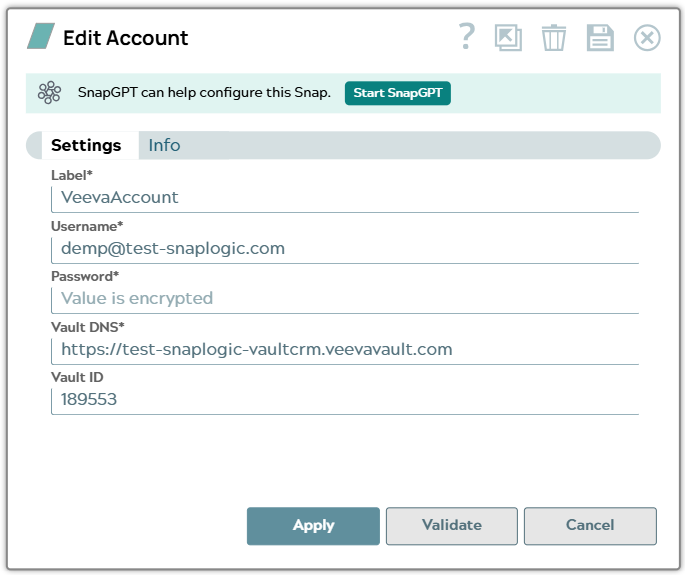Click the pop-out dialog icon
The image size is (685, 575).
point(508,38)
